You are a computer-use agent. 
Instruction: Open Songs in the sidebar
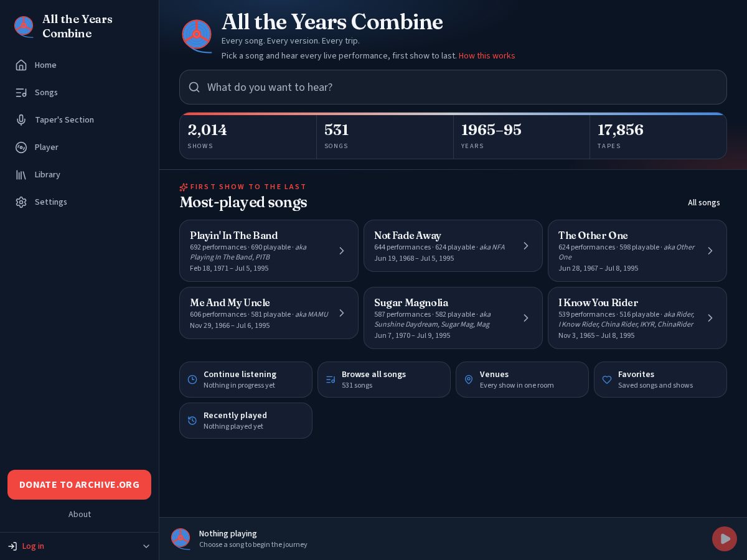[80, 92]
